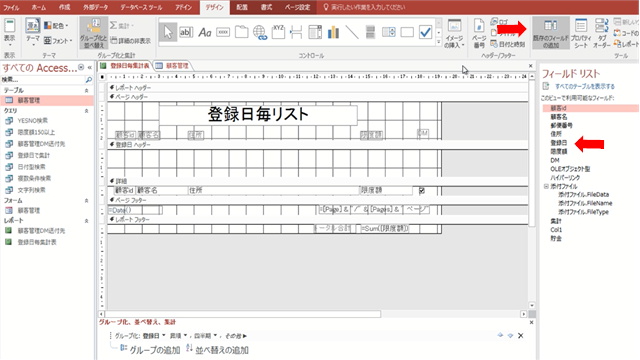Click グループの追加 add group button
Screen dimensions: 640x360
pos(149,350)
